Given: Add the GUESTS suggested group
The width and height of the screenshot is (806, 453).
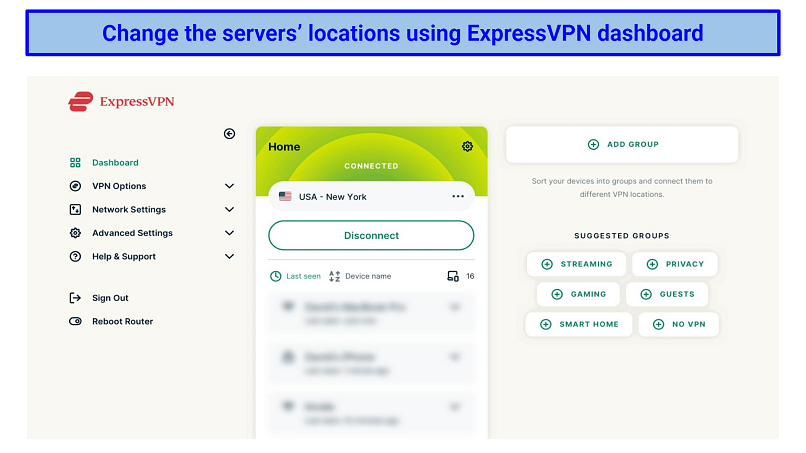Looking at the screenshot, I should tap(667, 294).
